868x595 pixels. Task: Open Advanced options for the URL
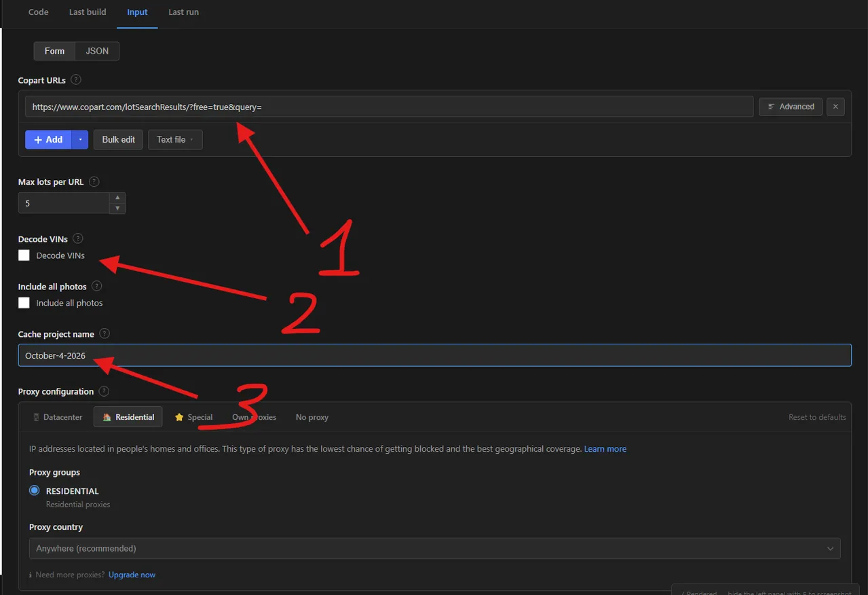tap(791, 107)
